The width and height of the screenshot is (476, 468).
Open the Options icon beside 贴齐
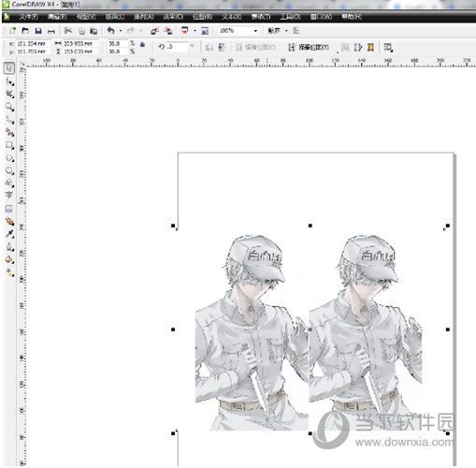coord(296,31)
